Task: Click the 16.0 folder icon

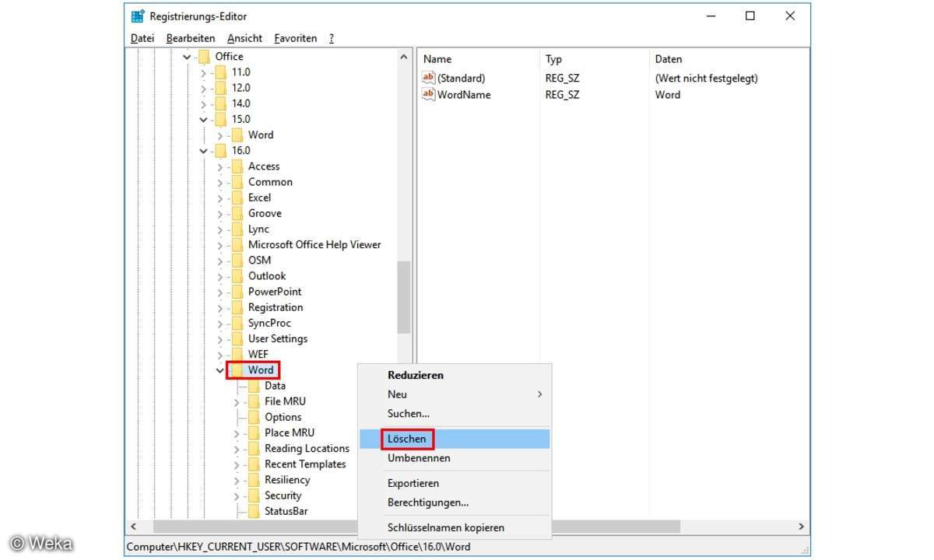Action: [x=220, y=150]
